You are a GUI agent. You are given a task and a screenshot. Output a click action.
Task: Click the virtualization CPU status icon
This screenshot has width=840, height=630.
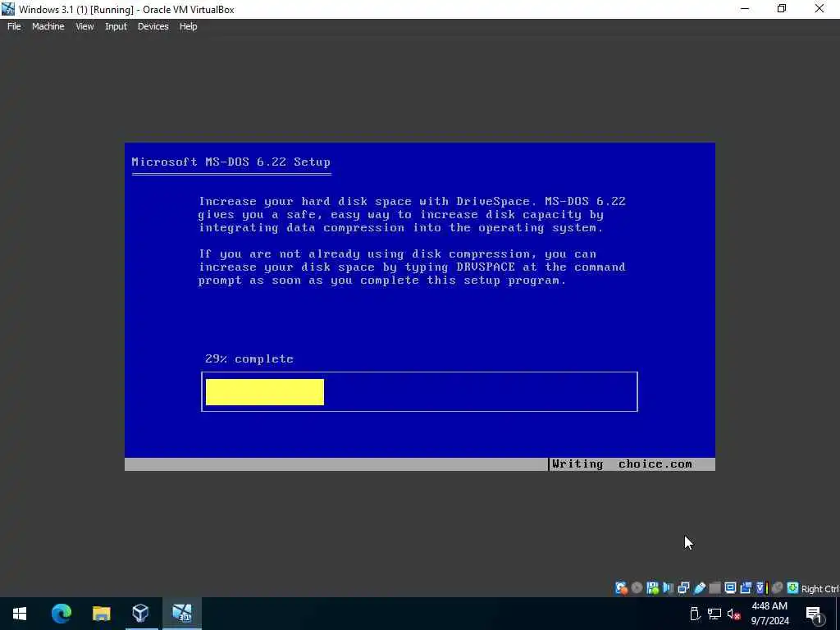762,588
